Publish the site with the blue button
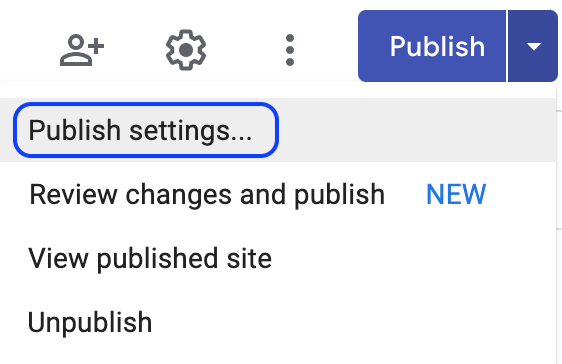Viewport: 562px width, 364px height. pos(432,46)
